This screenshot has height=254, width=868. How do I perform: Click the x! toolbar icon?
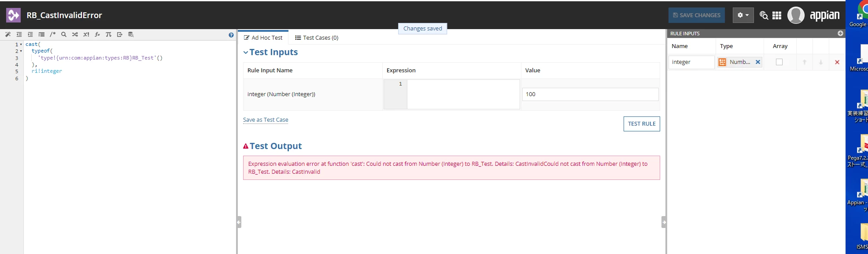click(86, 34)
